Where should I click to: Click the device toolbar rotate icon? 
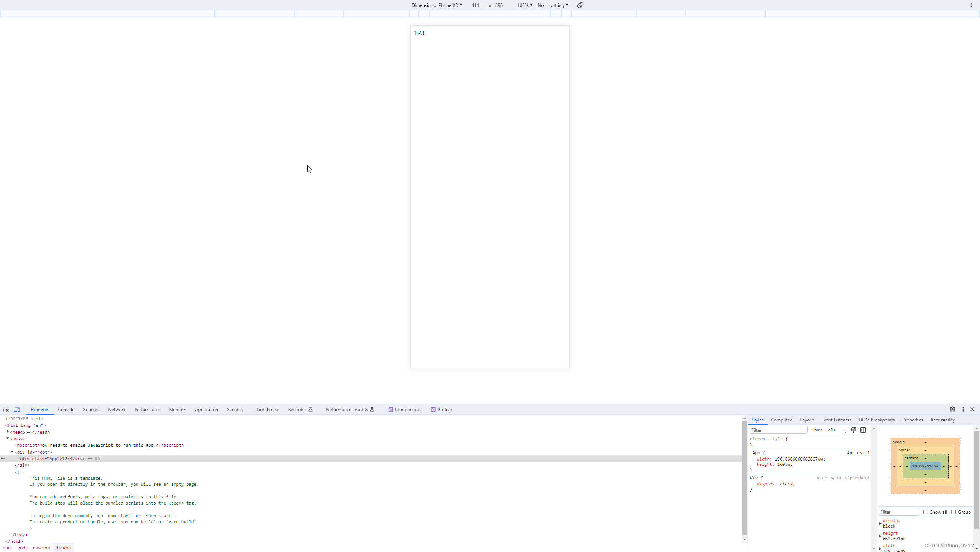coord(580,5)
